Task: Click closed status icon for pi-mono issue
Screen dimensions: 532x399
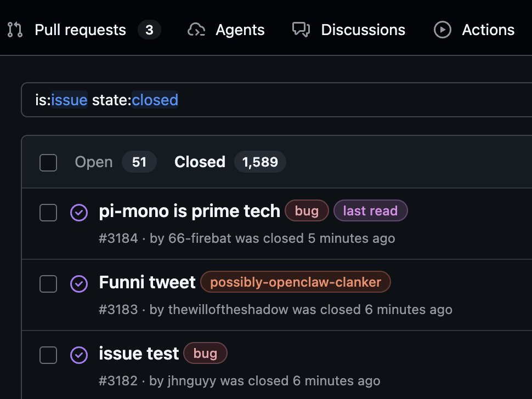Action: [x=80, y=212]
